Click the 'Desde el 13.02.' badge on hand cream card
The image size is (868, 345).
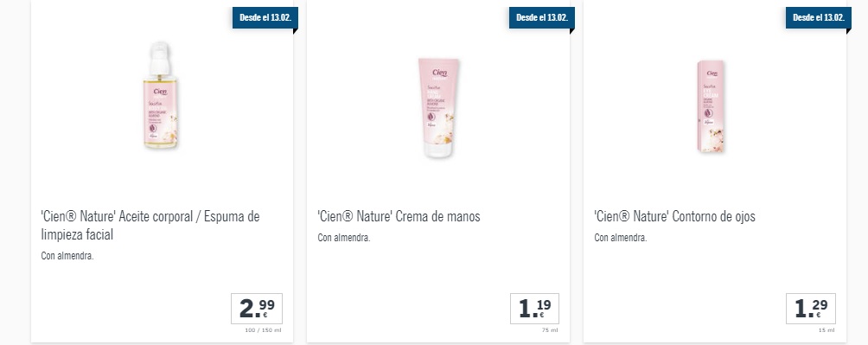tap(542, 17)
